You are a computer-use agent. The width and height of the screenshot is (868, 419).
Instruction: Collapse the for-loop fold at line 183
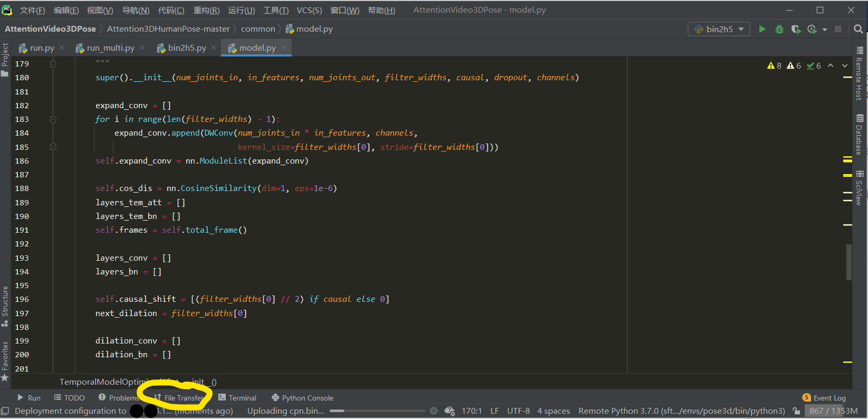click(53, 120)
